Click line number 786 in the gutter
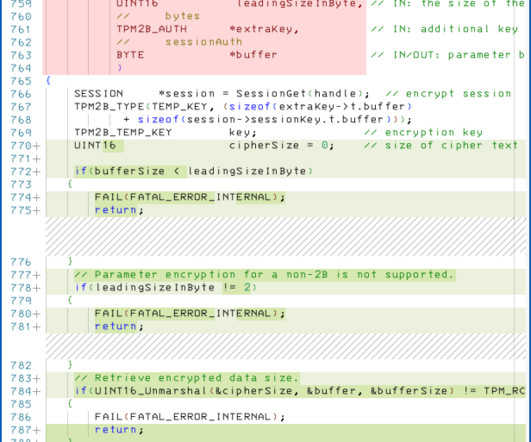This screenshot has width=531, height=442. pos(21,417)
